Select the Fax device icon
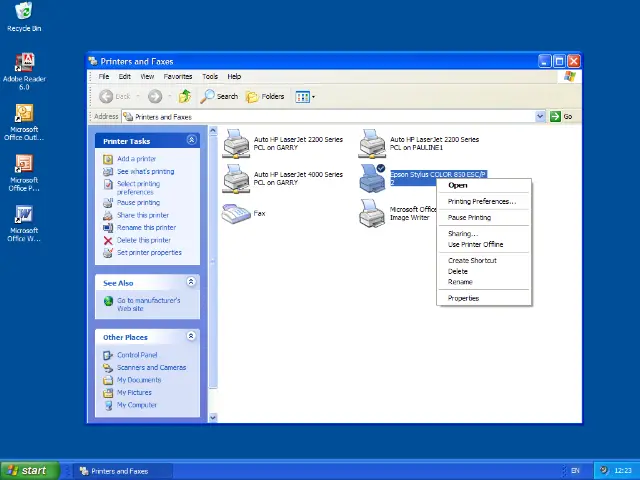The image size is (640, 480). pos(236,213)
